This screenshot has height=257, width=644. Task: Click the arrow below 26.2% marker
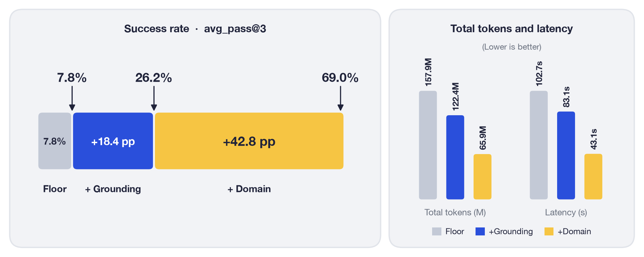[154, 98]
